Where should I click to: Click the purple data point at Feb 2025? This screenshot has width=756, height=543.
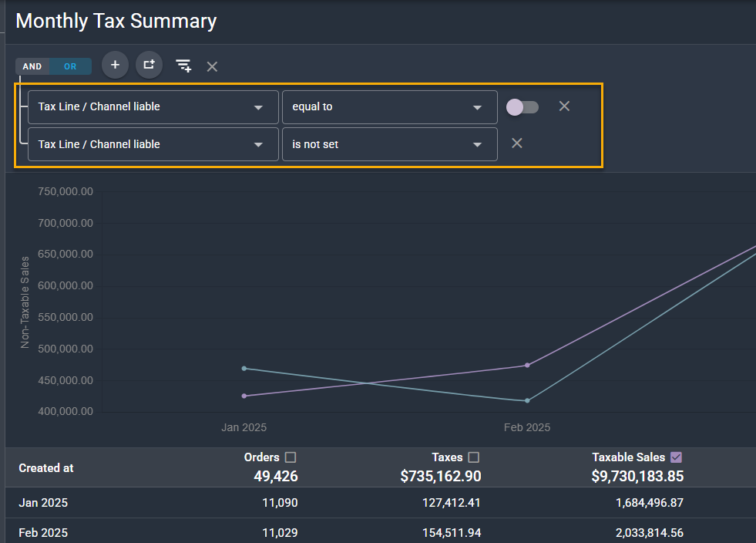tap(527, 365)
